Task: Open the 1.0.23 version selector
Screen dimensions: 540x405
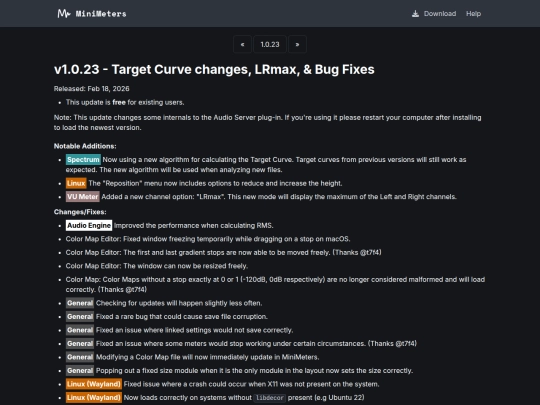Action: (270, 44)
